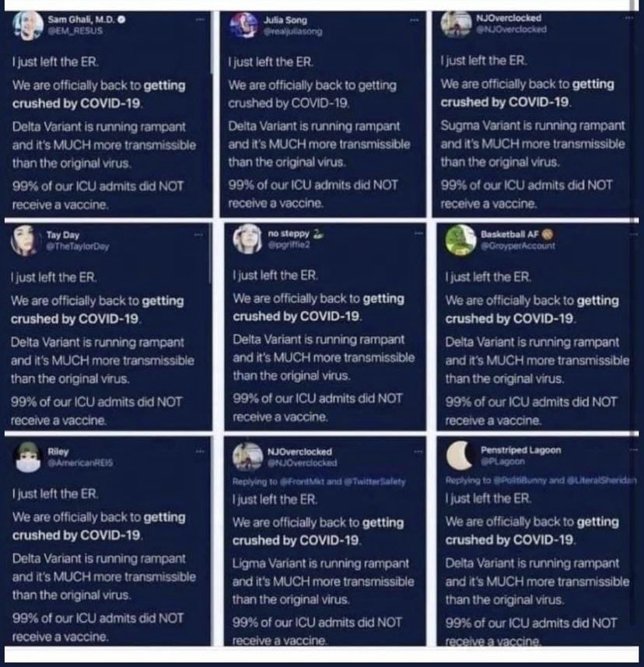The image size is (644, 667).
Task: Click the @EM_RESUS handle
Action: point(75,30)
